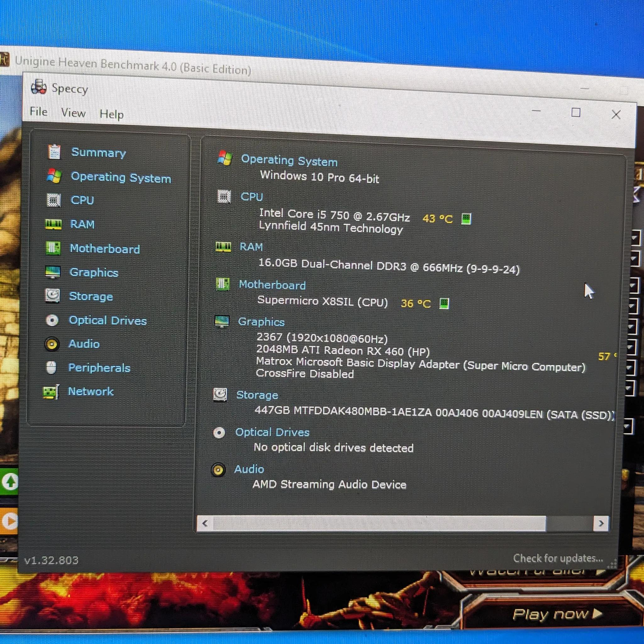Screen dimensions: 644x644
Task: Click the disc icon beside summary Optical Drives heading
Action: coord(219,433)
